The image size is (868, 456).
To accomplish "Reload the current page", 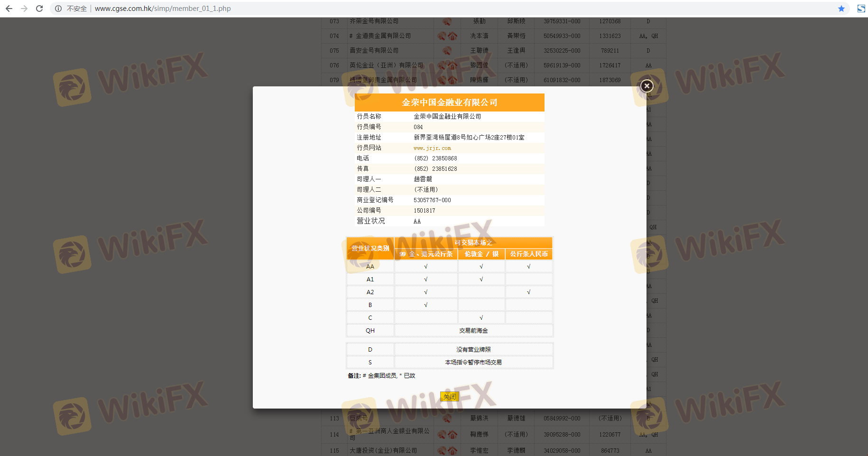I will click(x=39, y=9).
